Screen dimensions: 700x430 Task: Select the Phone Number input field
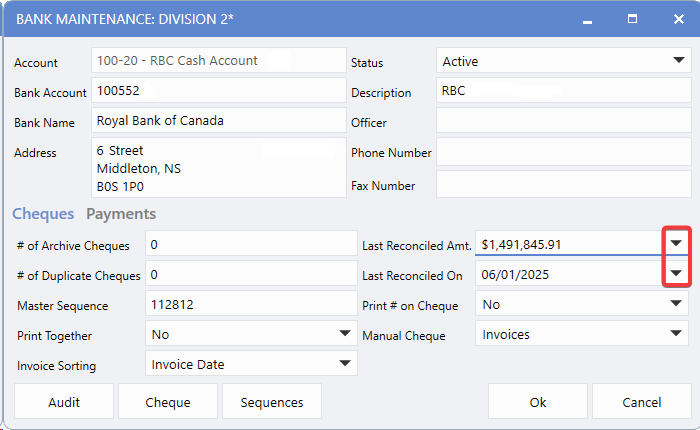pyautogui.click(x=563, y=153)
